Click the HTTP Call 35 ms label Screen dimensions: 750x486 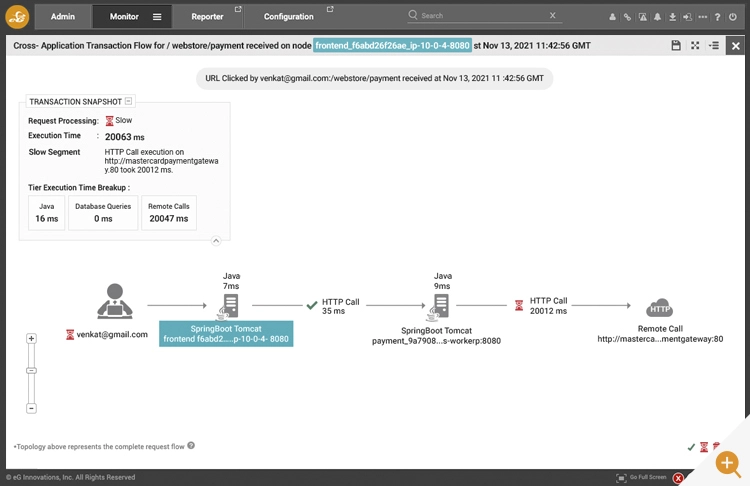pos(340,306)
